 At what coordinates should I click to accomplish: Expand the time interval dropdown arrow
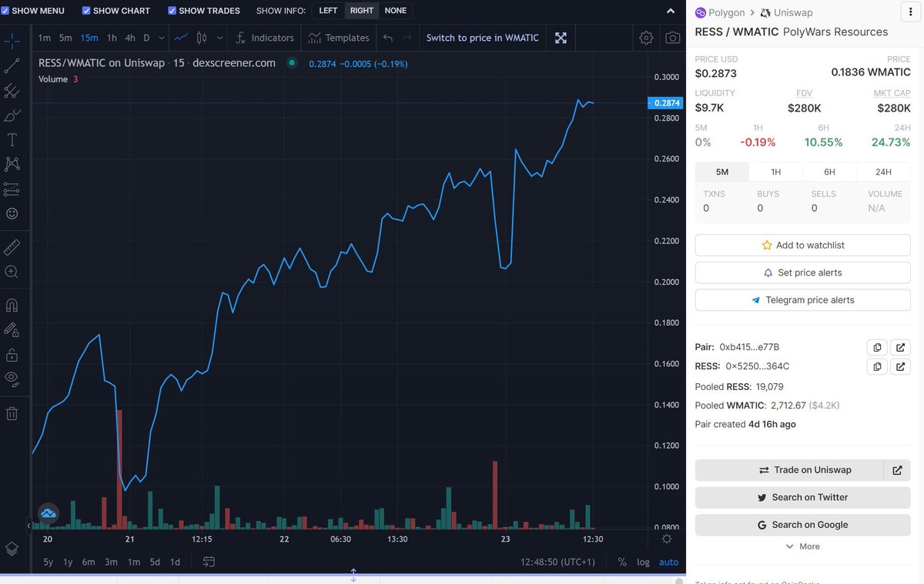pyautogui.click(x=160, y=38)
